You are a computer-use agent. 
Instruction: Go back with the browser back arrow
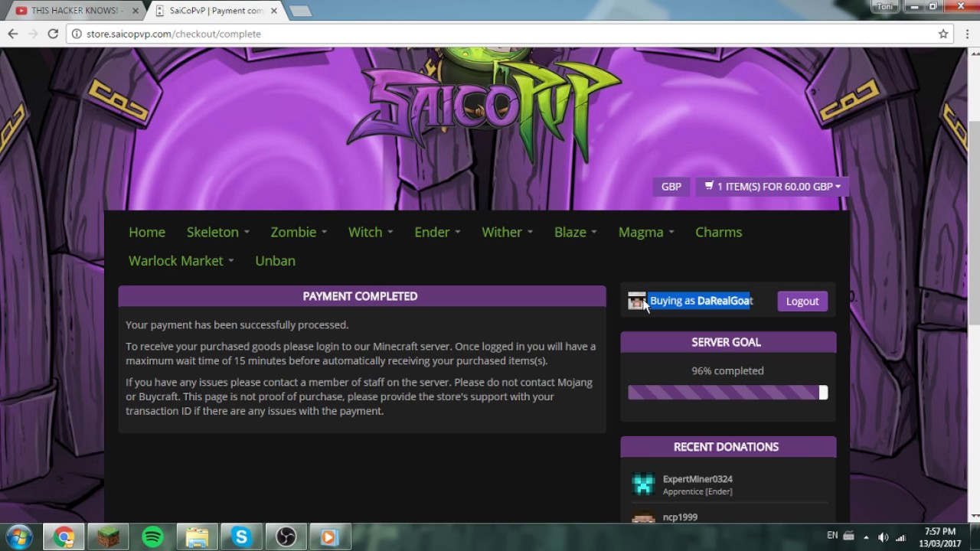(x=12, y=34)
